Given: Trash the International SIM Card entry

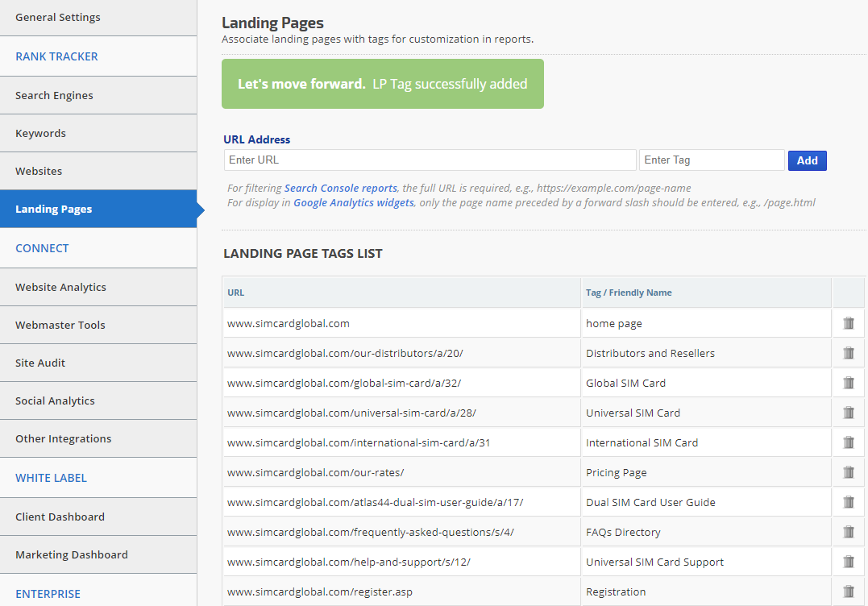Looking at the screenshot, I should pyautogui.click(x=848, y=442).
